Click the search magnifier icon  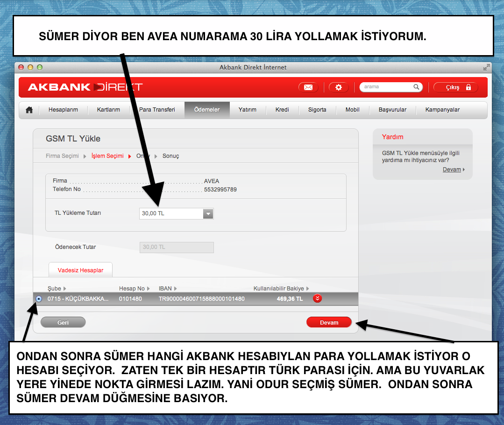coord(416,87)
